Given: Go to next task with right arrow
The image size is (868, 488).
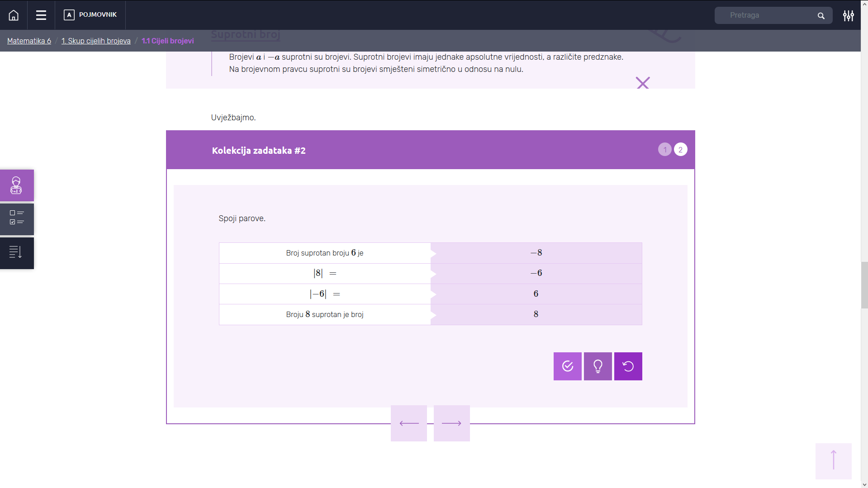Looking at the screenshot, I should (x=451, y=423).
